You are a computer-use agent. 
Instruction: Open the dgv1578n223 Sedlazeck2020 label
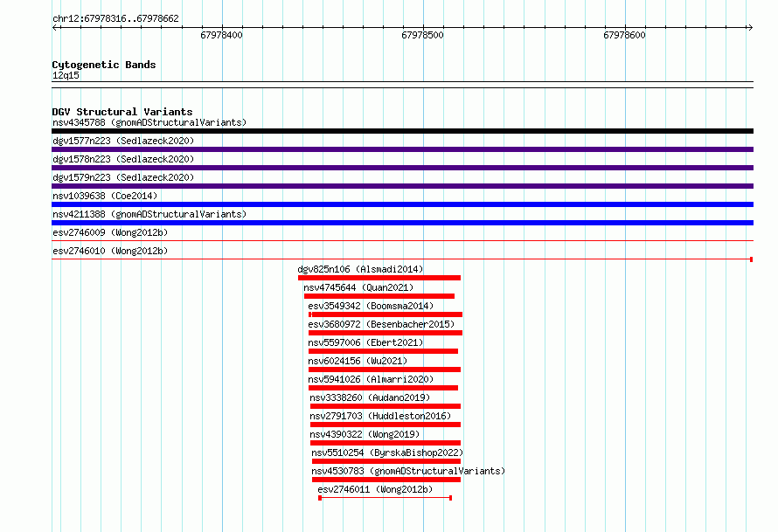click(123, 159)
